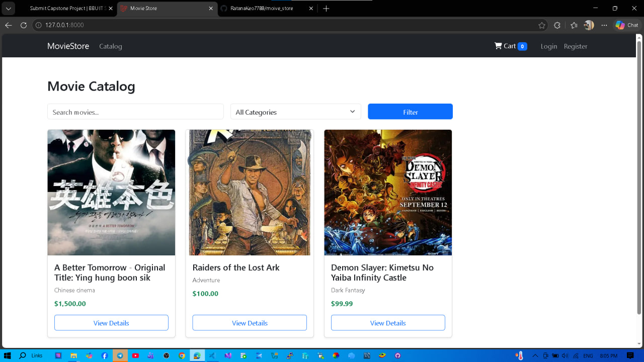Click the 'Adventure' category label
This screenshot has width=644, height=362.
[x=206, y=280]
